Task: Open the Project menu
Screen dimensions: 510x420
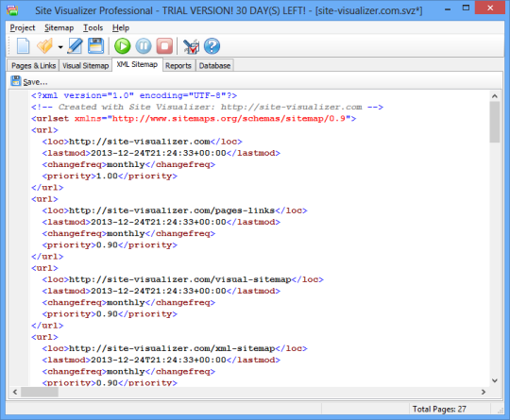Action: point(23,28)
